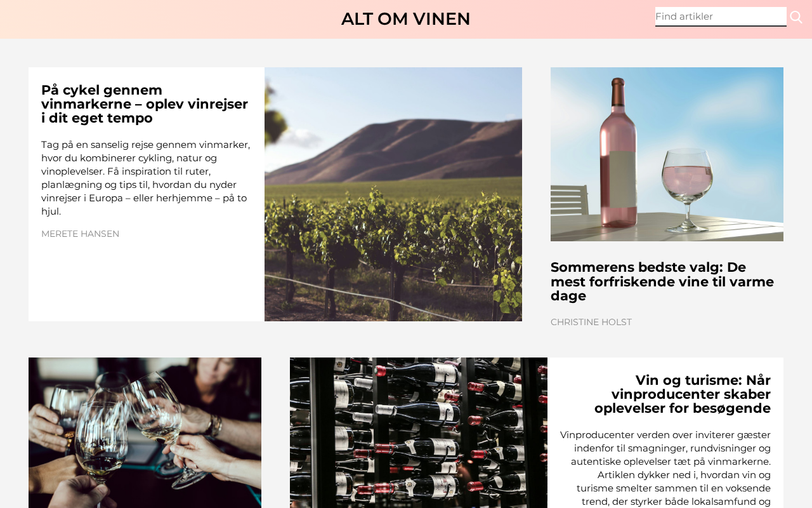
Task: Click the rosé wine glass in the picture
Action: tap(687, 184)
